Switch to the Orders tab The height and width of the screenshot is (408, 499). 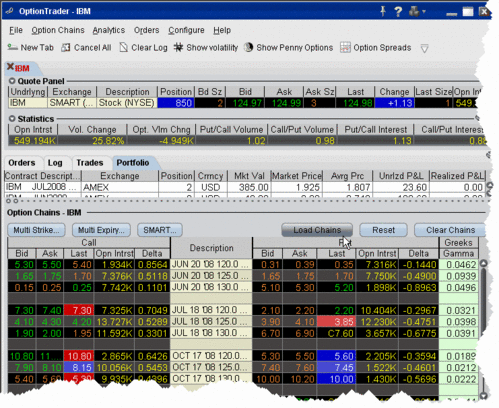(22, 163)
